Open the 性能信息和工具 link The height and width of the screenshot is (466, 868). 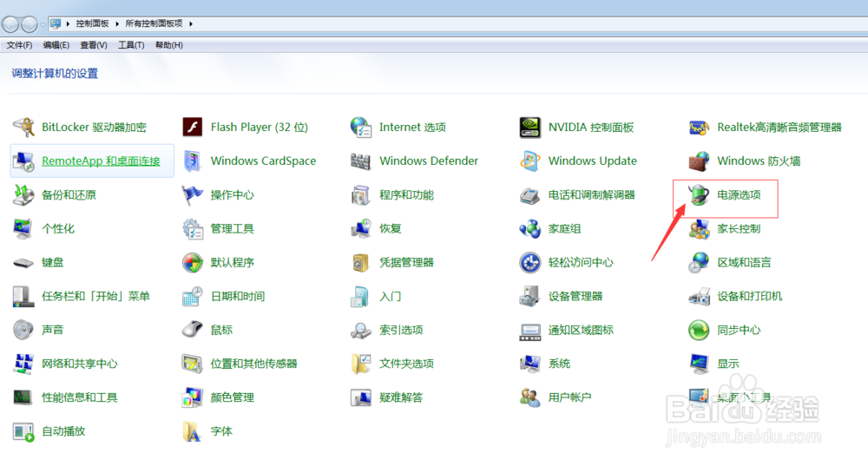[x=80, y=397]
